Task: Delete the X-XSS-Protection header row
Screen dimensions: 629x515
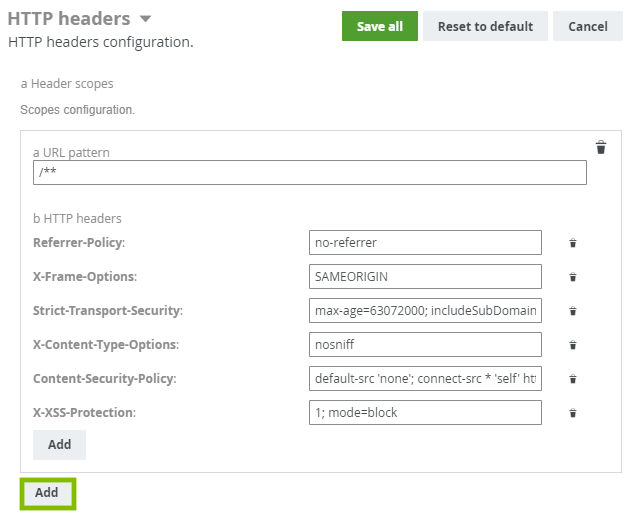Action: coord(573,413)
